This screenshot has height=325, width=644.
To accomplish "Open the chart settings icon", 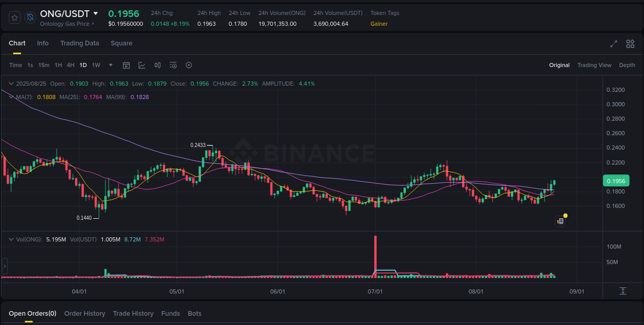I will [x=189, y=64].
